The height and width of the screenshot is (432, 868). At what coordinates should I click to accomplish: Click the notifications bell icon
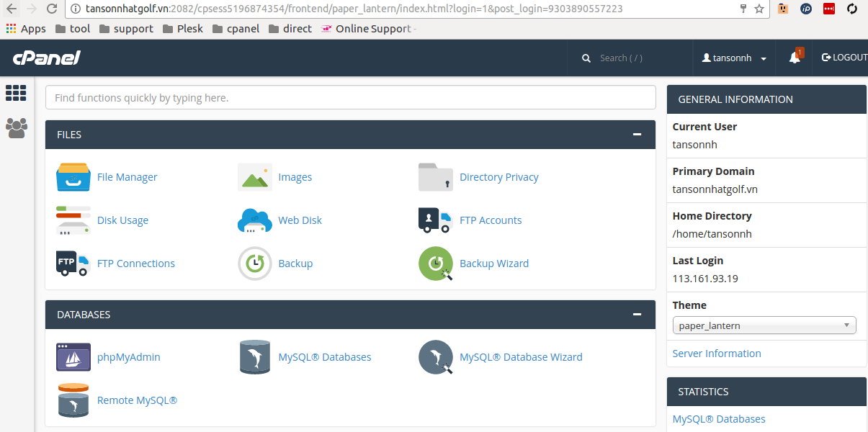tap(795, 58)
